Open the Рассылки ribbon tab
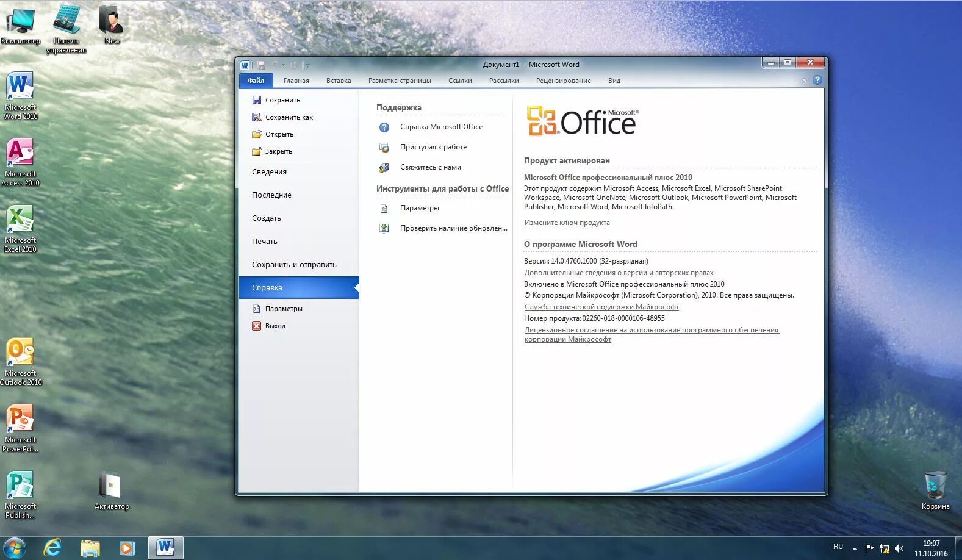 pyautogui.click(x=504, y=81)
